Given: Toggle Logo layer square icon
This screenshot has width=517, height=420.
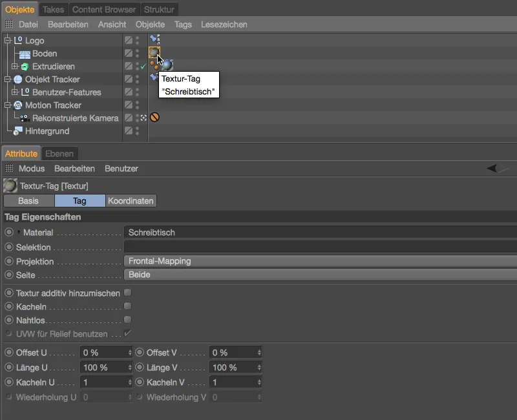Looking at the screenshot, I should click(129, 40).
